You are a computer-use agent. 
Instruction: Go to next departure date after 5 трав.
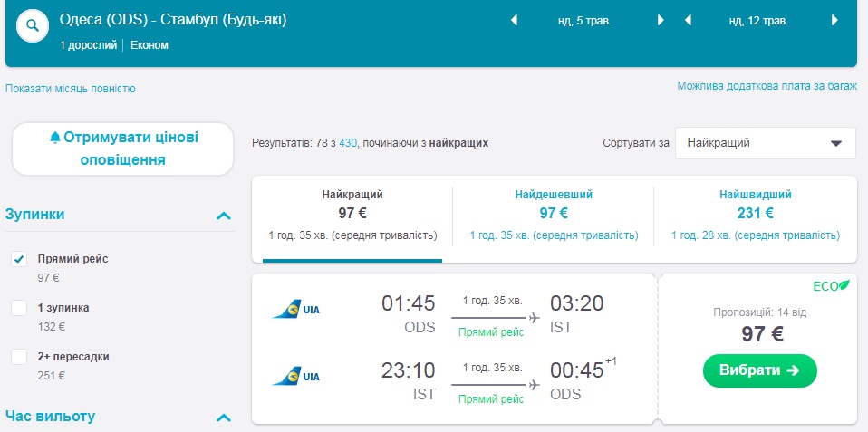pos(661,20)
